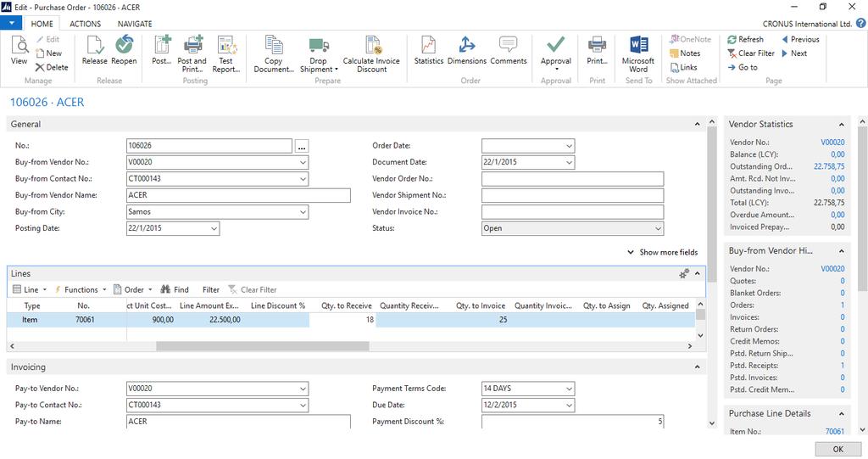Open vendor V00020 link in Vendor Statistics
This screenshot has height=459, width=868.
pyautogui.click(x=832, y=142)
